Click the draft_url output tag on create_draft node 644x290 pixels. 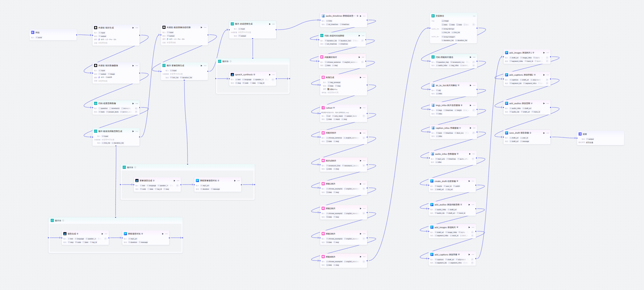439,189
